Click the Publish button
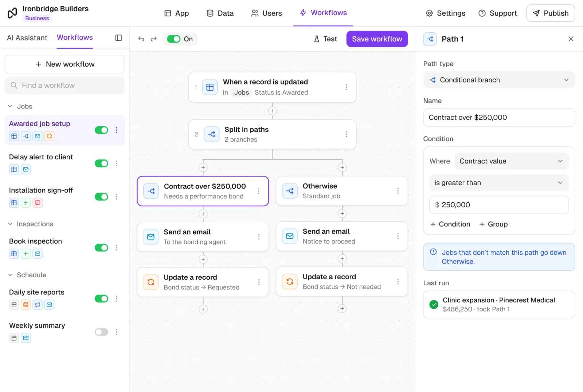583x392 pixels. (x=551, y=13)
